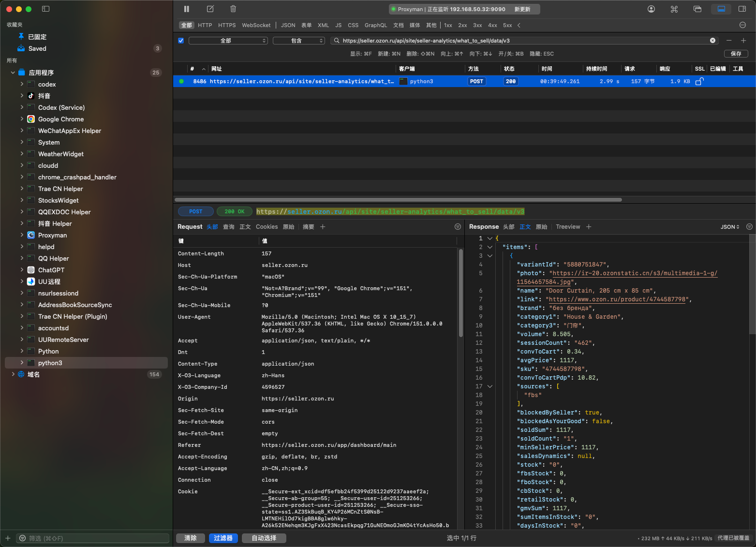Click the 新更新 update button
This screenshot has height=547, width=756.
[x=522, y=9]
